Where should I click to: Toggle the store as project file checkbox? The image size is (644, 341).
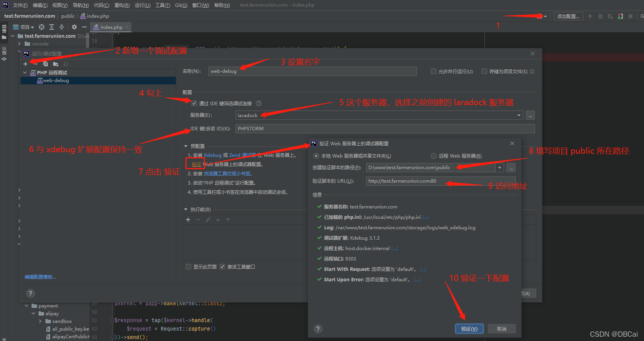(484, 71)
